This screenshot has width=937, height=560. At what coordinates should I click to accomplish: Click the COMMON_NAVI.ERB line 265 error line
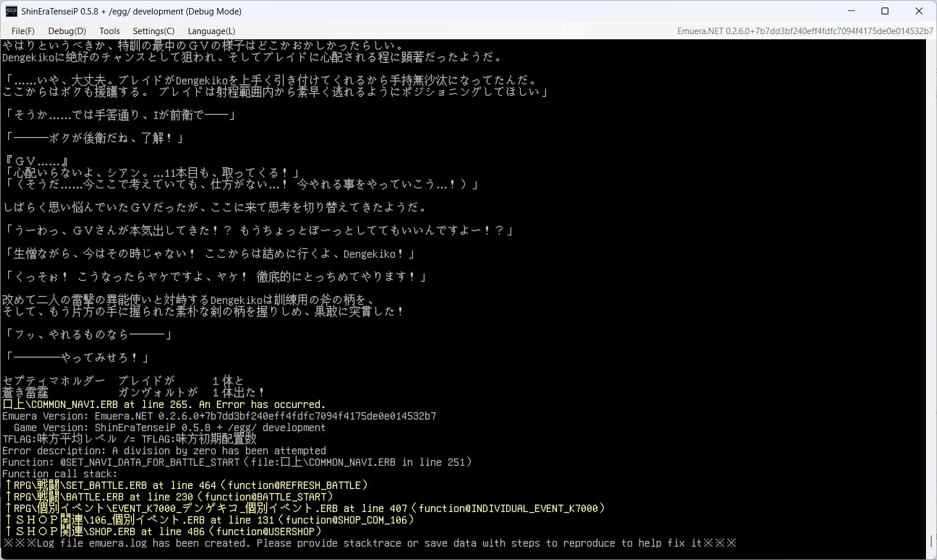(x=164, y=405)
